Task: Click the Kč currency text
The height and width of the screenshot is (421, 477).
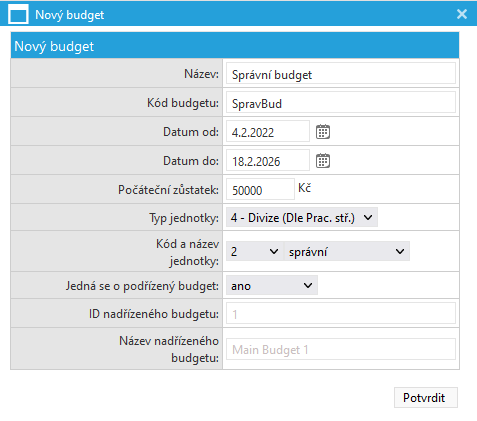Action: click(304, 188)
